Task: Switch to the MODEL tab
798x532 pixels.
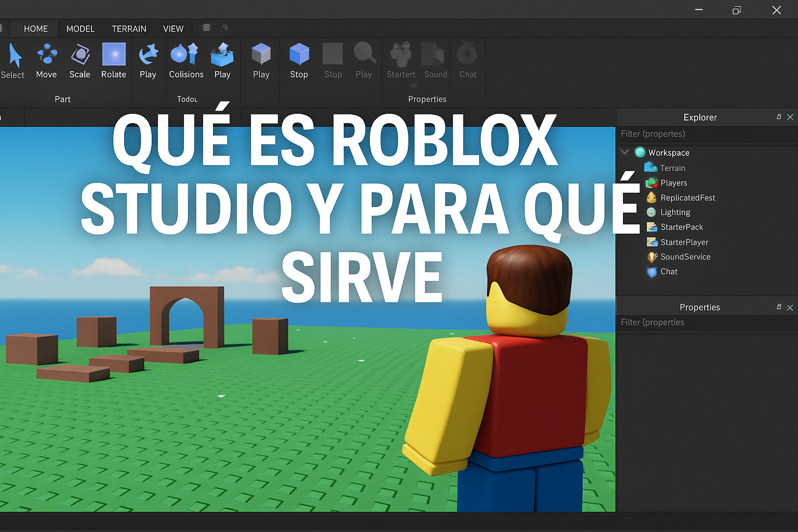Action: click(81, 29)
